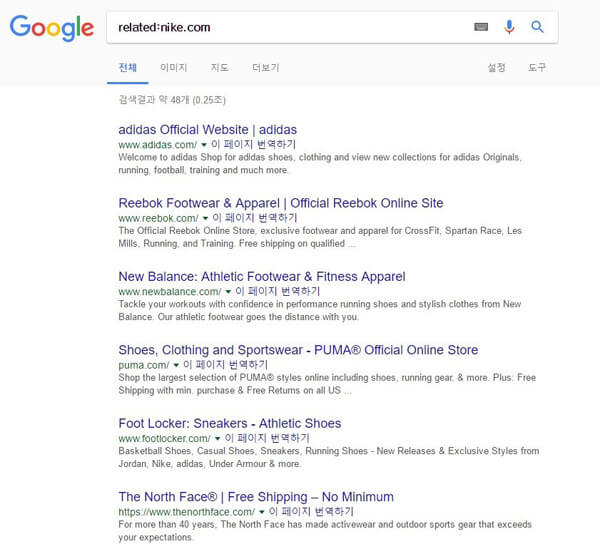Expand dropdown arrow beside www.newbalance.com
Screen dimensions: 600x544
(x=228, y=292)
